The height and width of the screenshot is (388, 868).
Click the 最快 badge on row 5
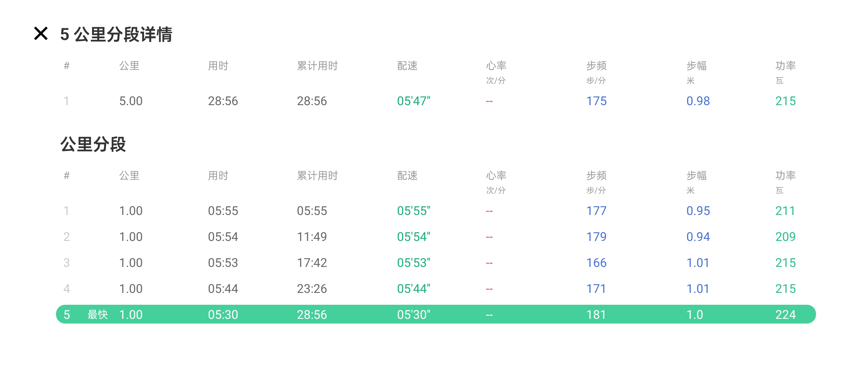tap(97, 314)
